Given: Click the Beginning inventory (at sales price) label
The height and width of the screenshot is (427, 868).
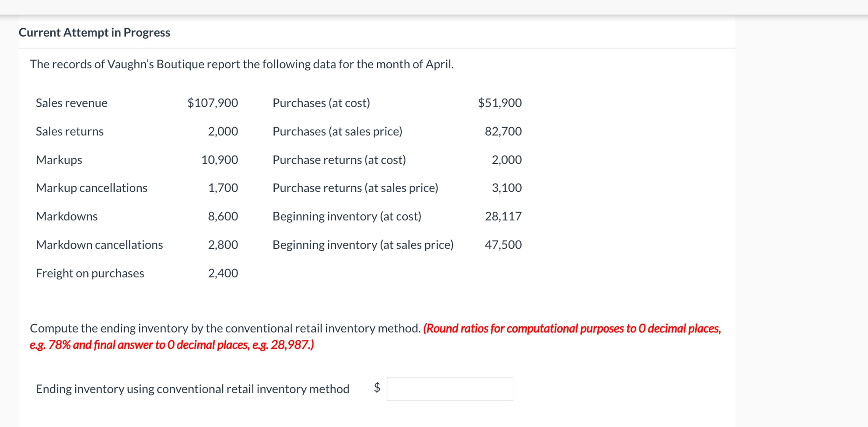Looking at the screenshot, I should click(363, 245).
